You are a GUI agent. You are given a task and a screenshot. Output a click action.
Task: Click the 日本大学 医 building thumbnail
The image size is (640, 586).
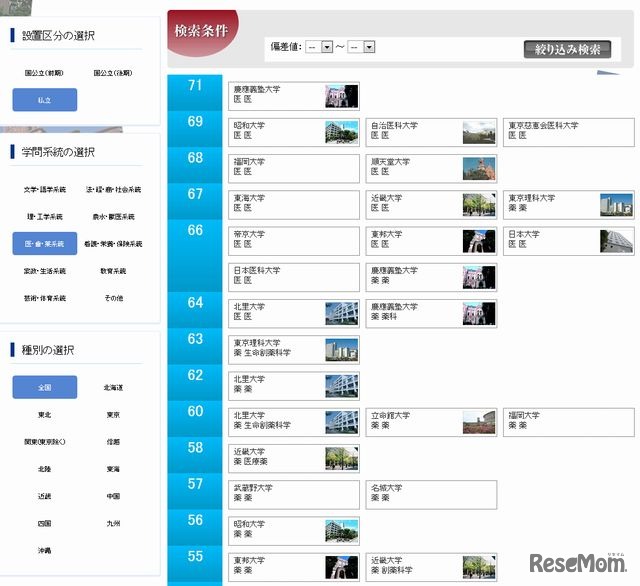click(x=616, y=241)
